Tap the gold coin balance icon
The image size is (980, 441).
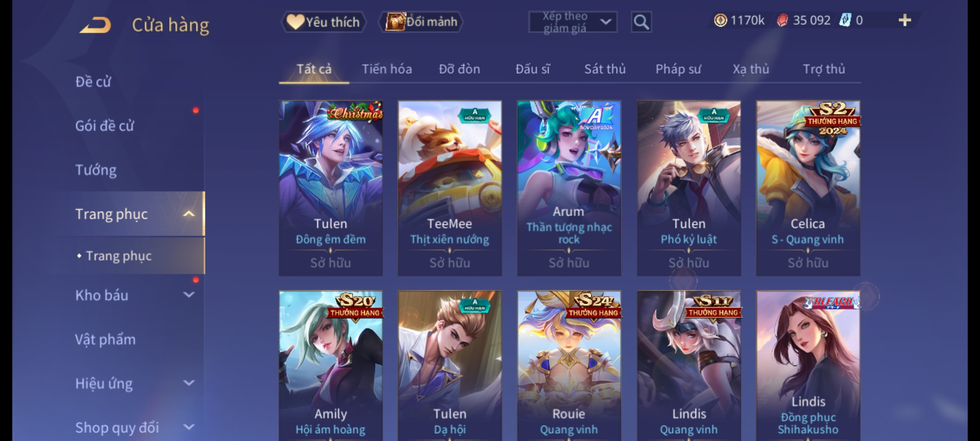[x=720, y=20]
